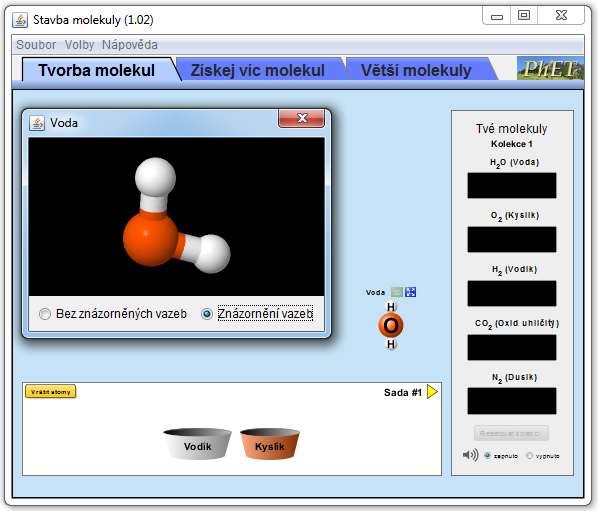Click the speaker sound icon
598x511 pixels.
pos(470,455)
